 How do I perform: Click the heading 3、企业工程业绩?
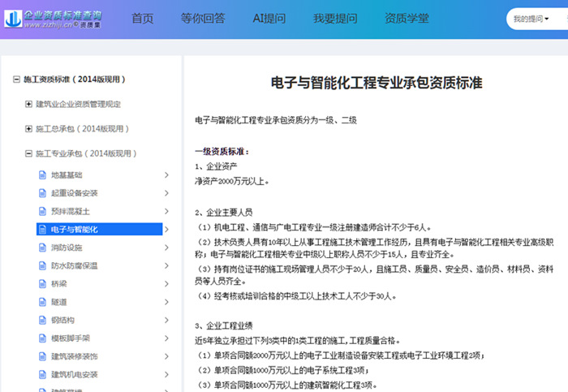pos(223,325)
